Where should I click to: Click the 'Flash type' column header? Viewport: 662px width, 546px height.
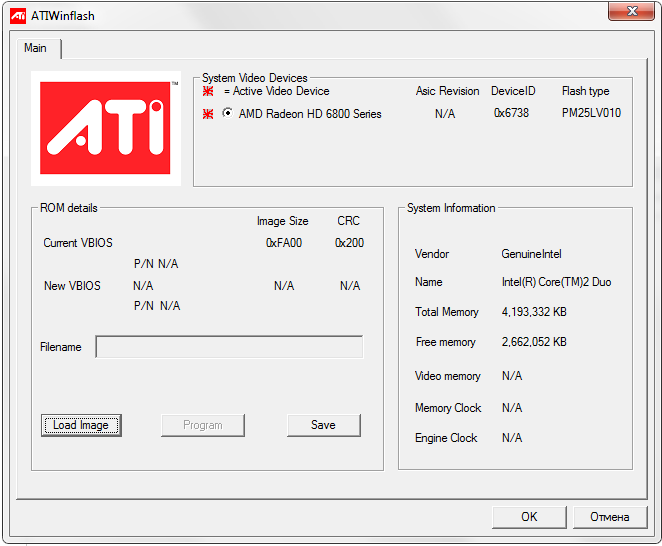point(585,91)
